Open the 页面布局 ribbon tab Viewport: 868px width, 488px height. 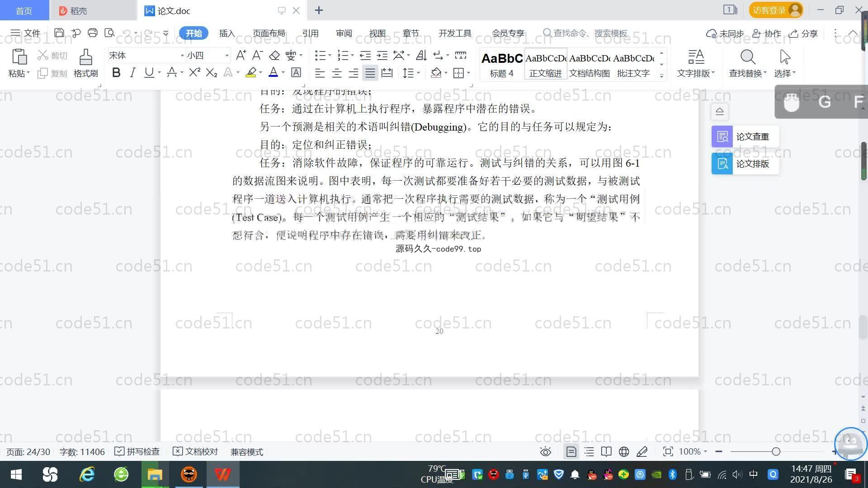(x=269, y=33)
